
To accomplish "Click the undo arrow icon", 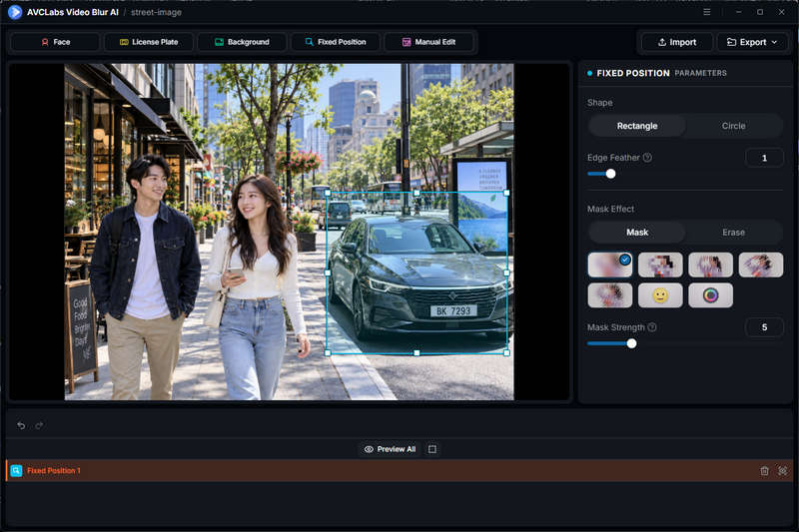I will (21, 425).
